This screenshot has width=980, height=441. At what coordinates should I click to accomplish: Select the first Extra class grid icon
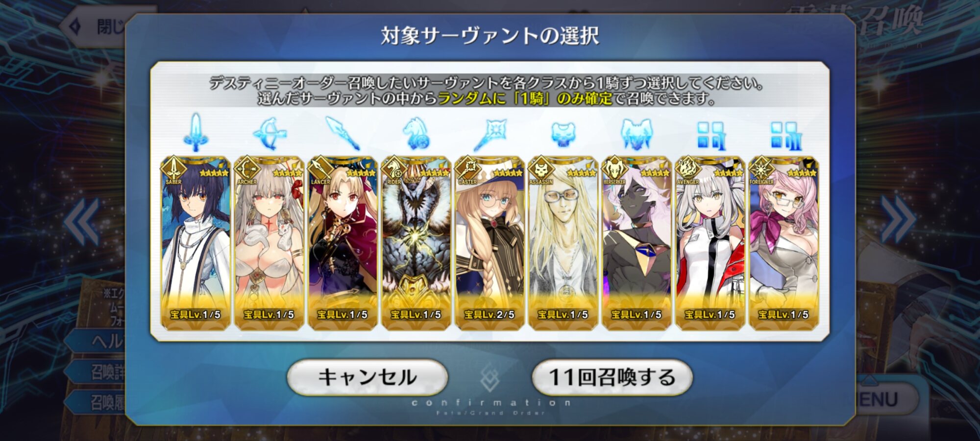710,136
